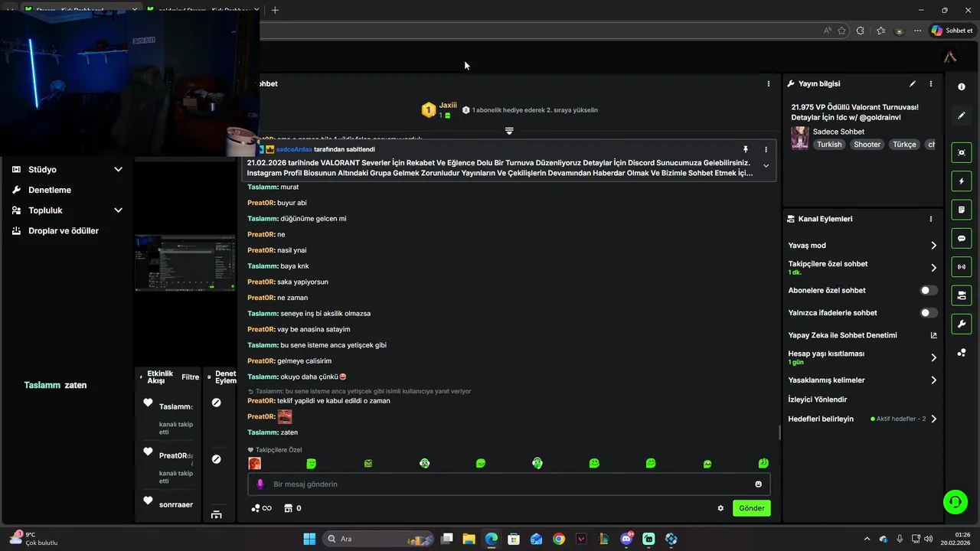Image resolution: width=980 pixels, height=551 pixels.
Task: Switch to Filtre tab in Etkinlik Akışı
Action: pyautogui.click(x=190, y=377)
